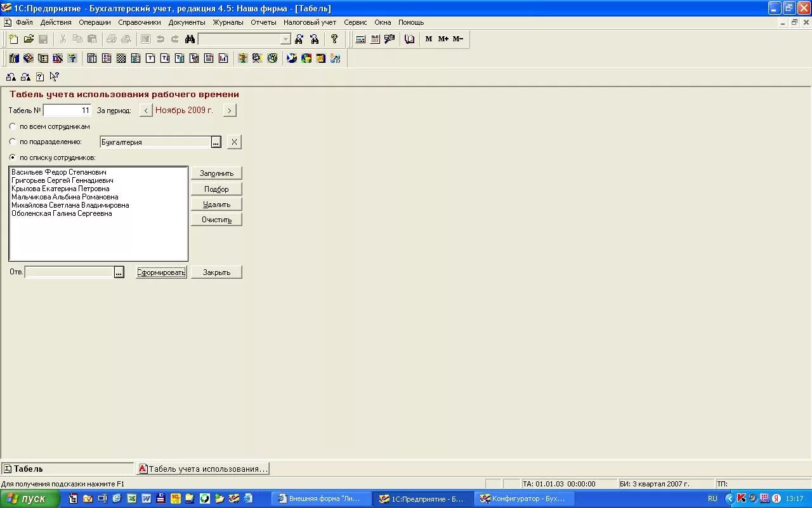Click the Очистить button
The height and width of the screenshot is (508, 812).
[x=216, y=220]
